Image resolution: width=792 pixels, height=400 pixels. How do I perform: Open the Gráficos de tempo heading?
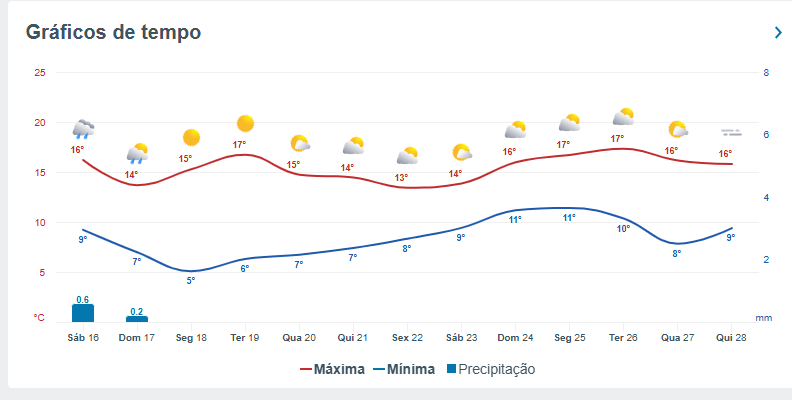pyautogui.click(x=113, y=32)
